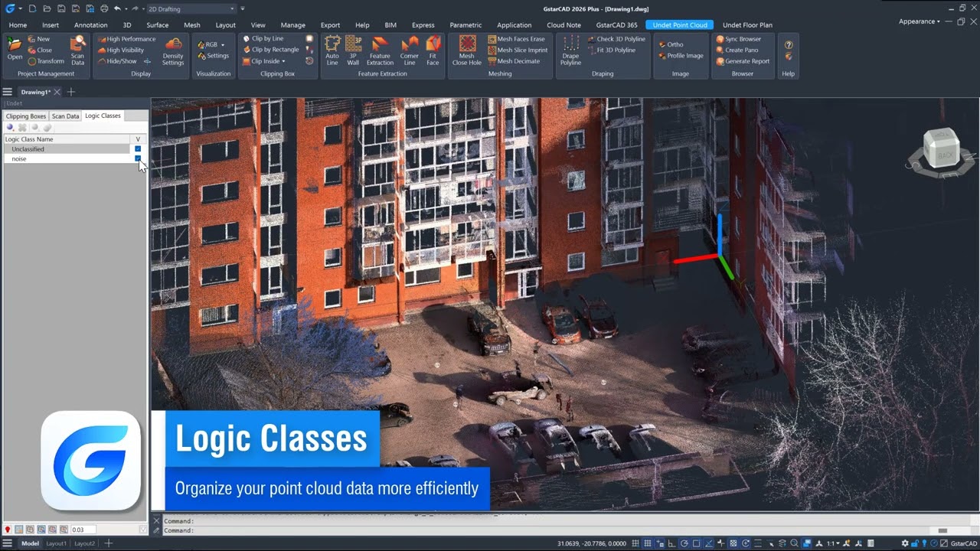Start Clip by Rectangle
980x551 pixels.
pyautogui.click(x=270, y=50)
